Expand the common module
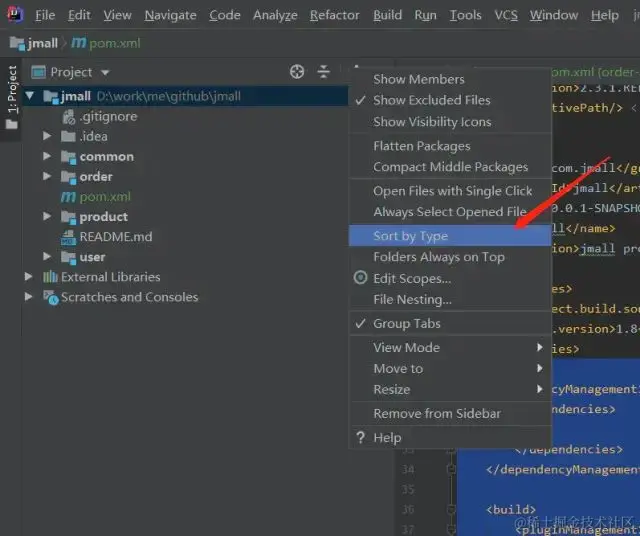The image size is (640, 536). pos(47,156)
